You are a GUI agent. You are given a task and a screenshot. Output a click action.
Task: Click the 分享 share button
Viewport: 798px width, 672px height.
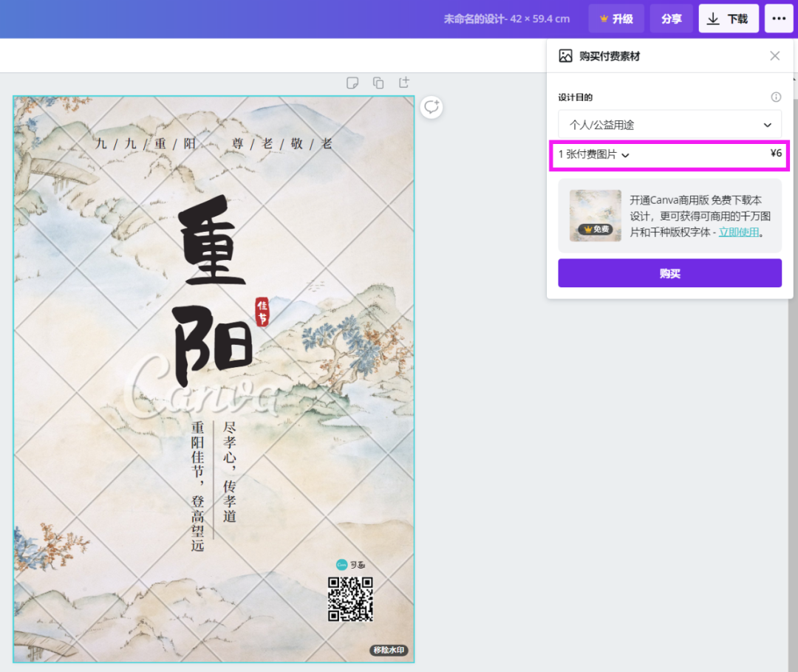click(671, 19)
